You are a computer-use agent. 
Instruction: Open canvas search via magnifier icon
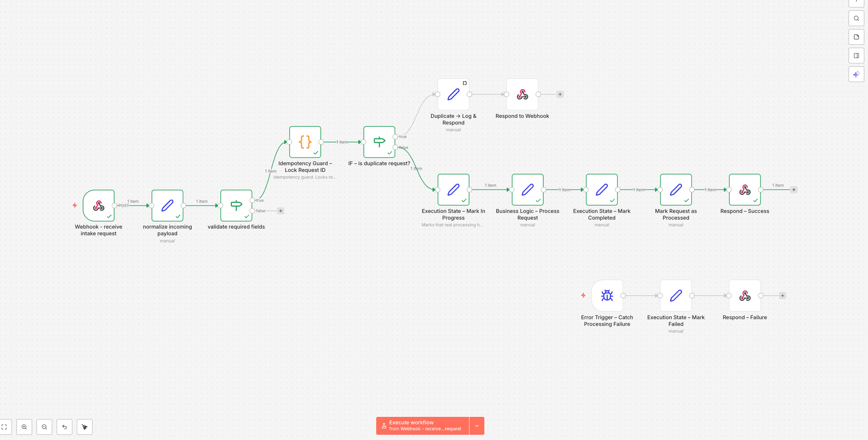[856, 18]
